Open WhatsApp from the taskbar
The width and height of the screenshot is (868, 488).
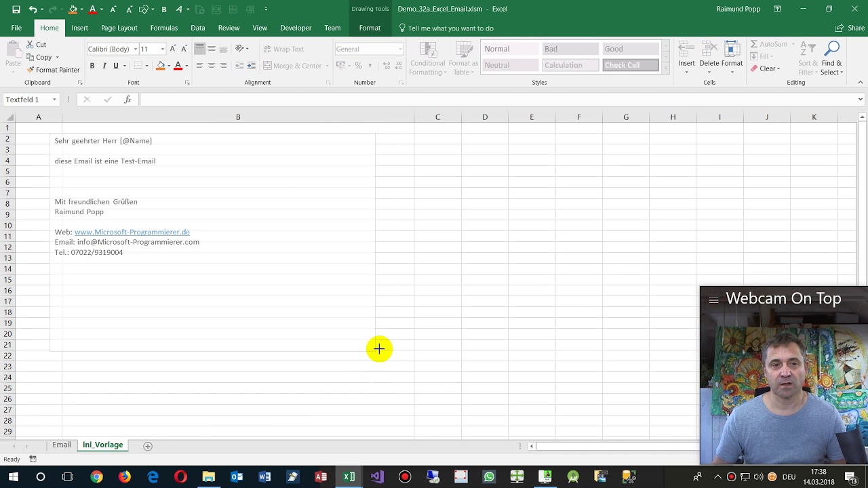click(x=489, y=477)
